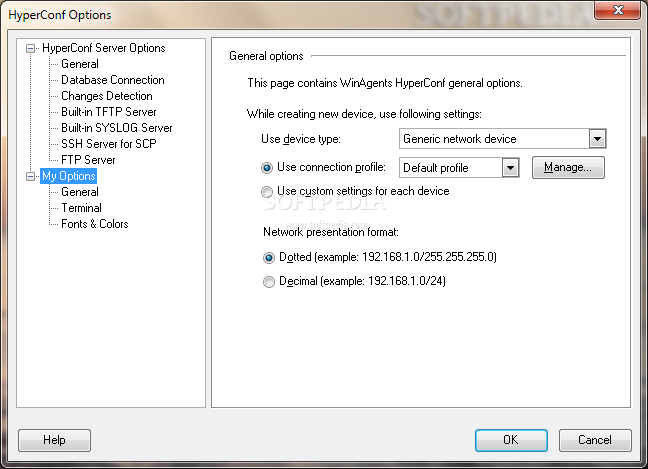Click the Manage... button

(568, 167)
